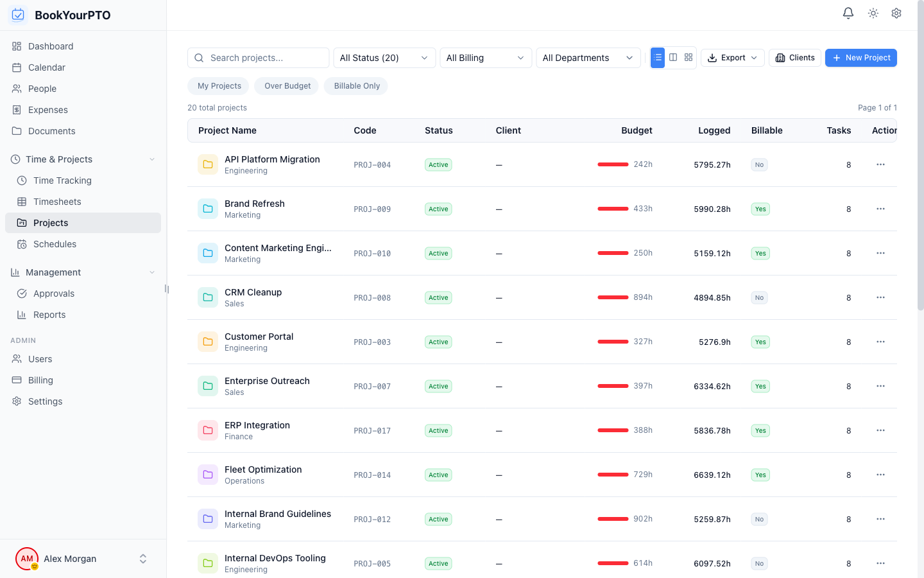Image resolution: width=924 pixels, height=578 pixels.
Task: Click the Search projects field
Action: click(x=258, y=57)
